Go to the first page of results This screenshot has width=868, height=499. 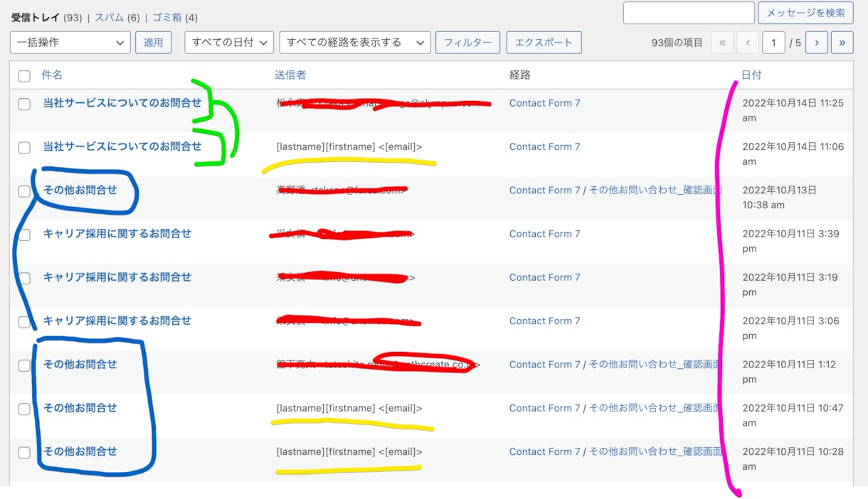(722, 43)
